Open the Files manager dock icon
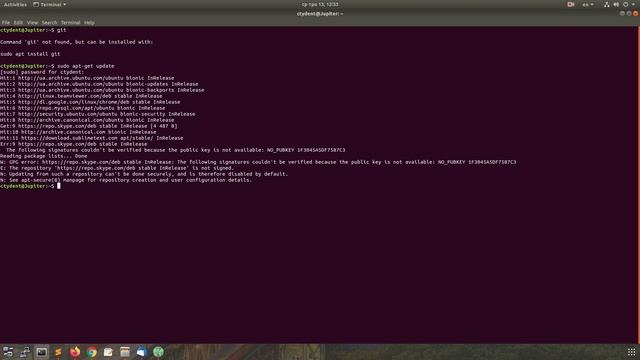 coord(125,352)
